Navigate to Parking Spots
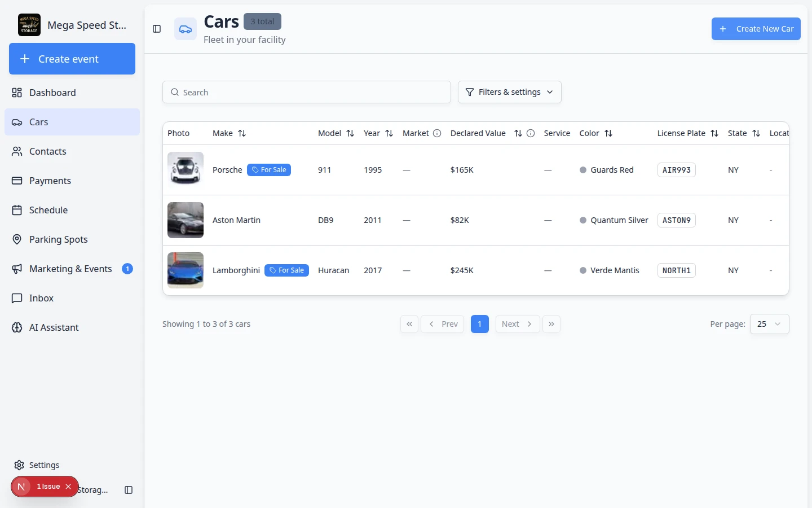The image size is (812, 508). tap(72, 239)
